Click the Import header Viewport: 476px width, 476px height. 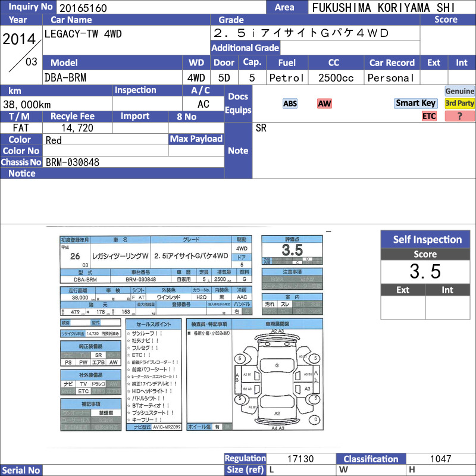click(140, 116)
